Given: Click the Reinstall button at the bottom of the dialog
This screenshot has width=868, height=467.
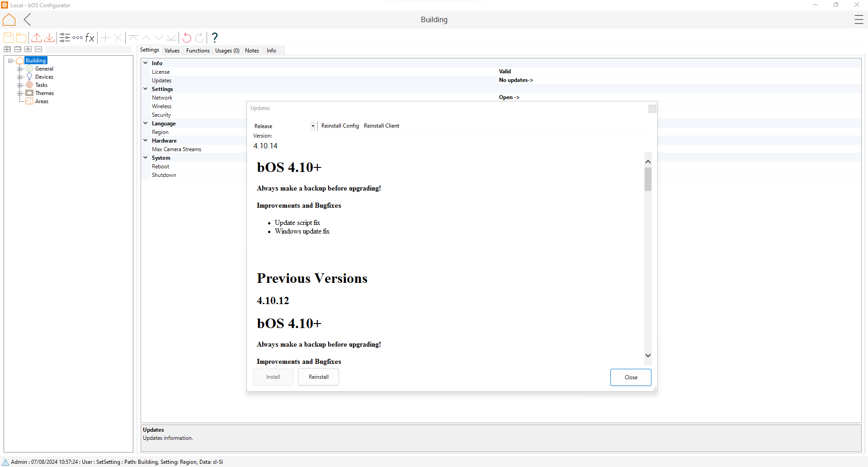Looking at the screenshot, I should pos(319,377).
